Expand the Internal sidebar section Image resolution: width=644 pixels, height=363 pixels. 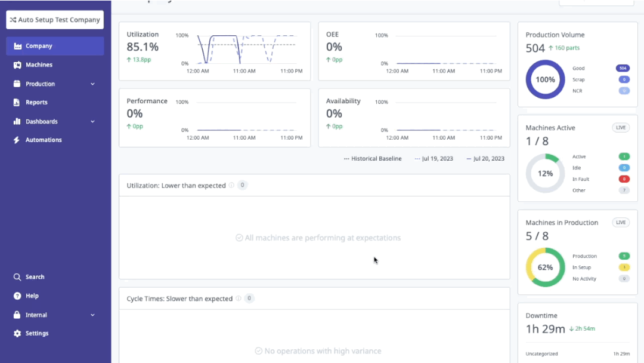pyautogui.click(x=93, y=315)
